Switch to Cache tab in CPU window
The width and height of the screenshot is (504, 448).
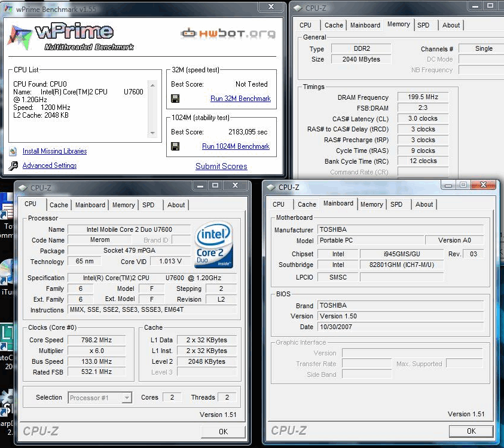[59, 205]
